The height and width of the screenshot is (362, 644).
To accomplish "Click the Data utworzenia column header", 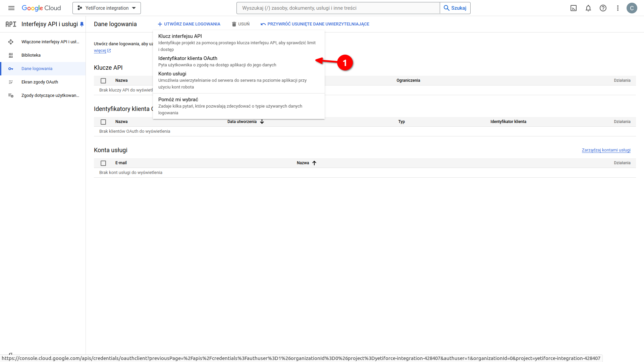I will click(x=242, y=122).
